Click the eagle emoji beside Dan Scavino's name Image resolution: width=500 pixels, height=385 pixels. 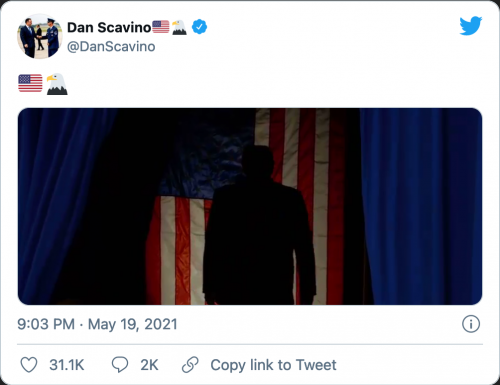coord(179,27)
